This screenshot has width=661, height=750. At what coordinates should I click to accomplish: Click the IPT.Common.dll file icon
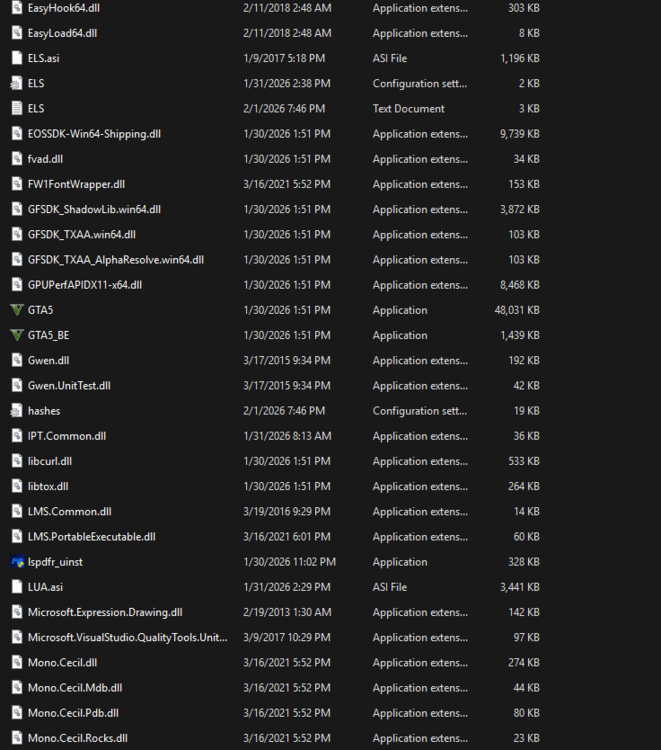tap(17, 436)
